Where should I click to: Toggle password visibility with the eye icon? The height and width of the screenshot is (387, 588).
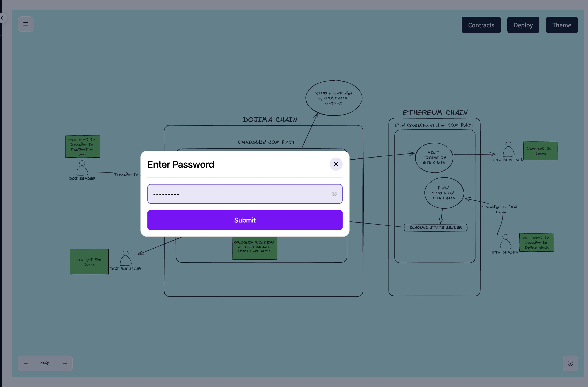[x=334, y=194]
